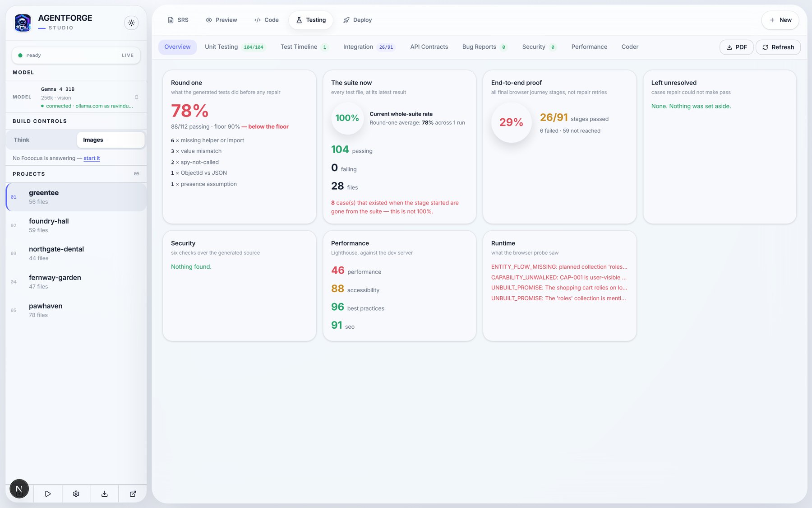The width and height of the screenshot is (812, 508).
Task: Click the Refresh button
Action: 778,47
